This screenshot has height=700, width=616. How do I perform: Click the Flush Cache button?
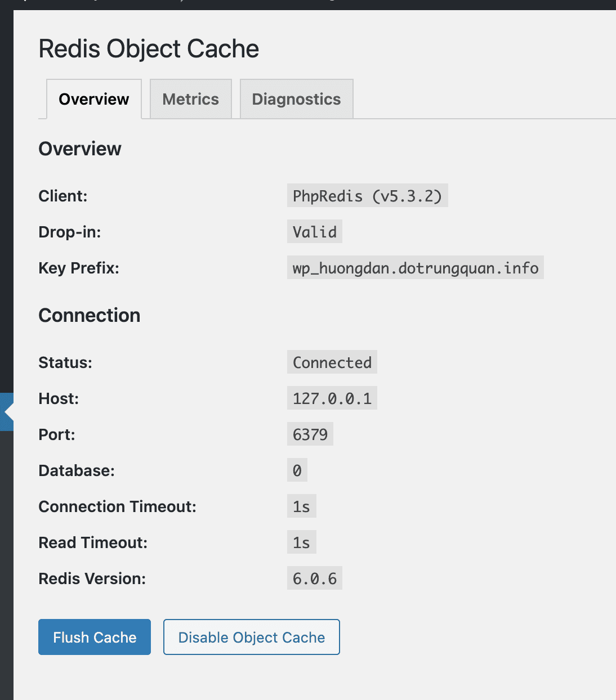[94, 637]
